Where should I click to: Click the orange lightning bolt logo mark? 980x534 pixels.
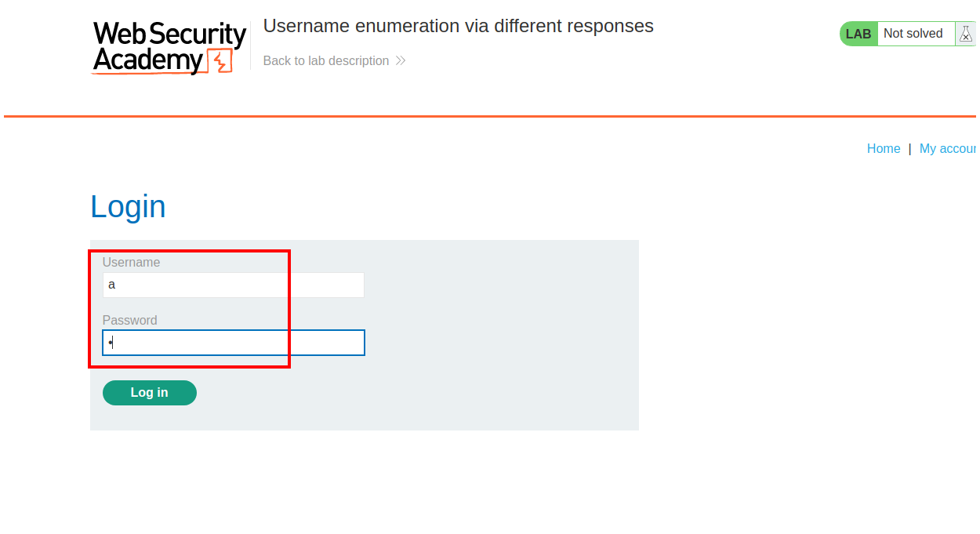pos(220,61)
